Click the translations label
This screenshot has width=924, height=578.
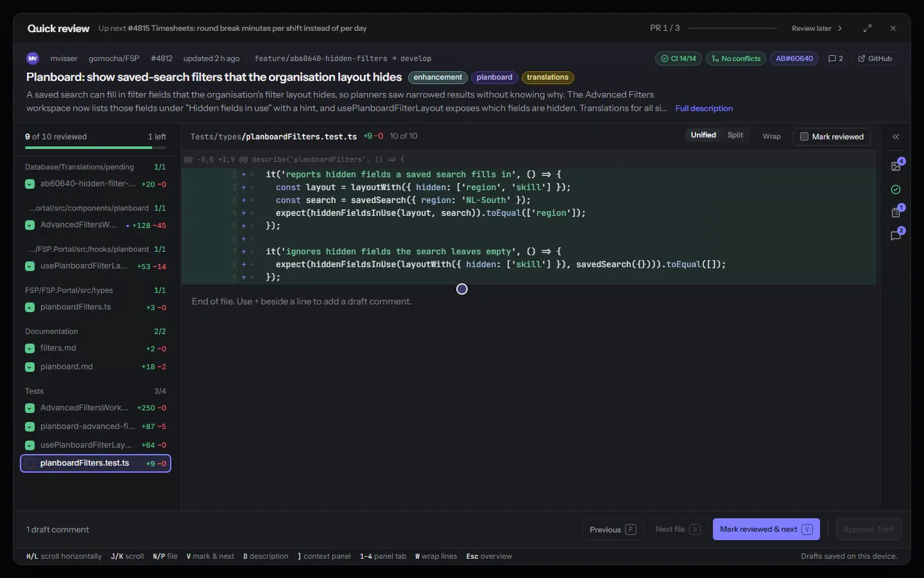547,78
